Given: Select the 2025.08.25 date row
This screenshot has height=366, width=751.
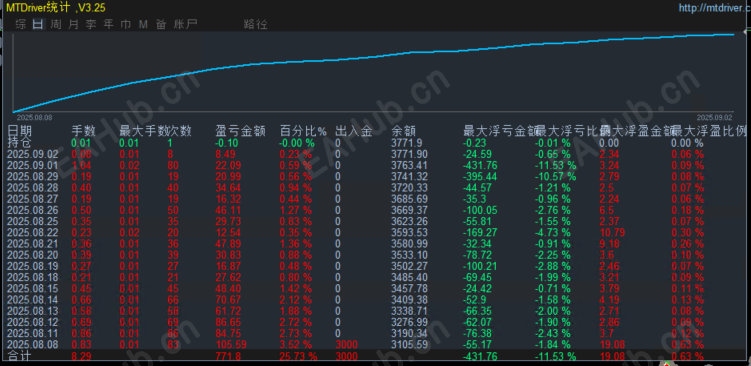Looking at the screenshot, I should [x=33, y=221].
